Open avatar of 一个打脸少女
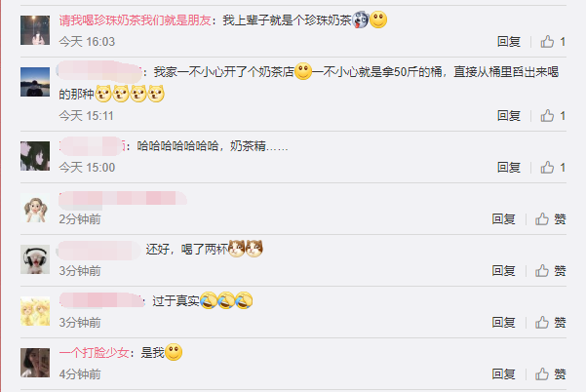This screenshot has height=392, width=586. [35, 363]
